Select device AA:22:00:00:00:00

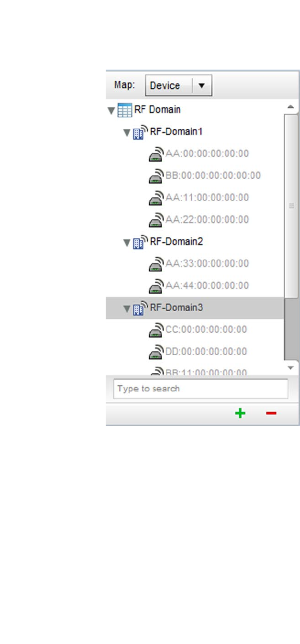[x=207, y=219]
